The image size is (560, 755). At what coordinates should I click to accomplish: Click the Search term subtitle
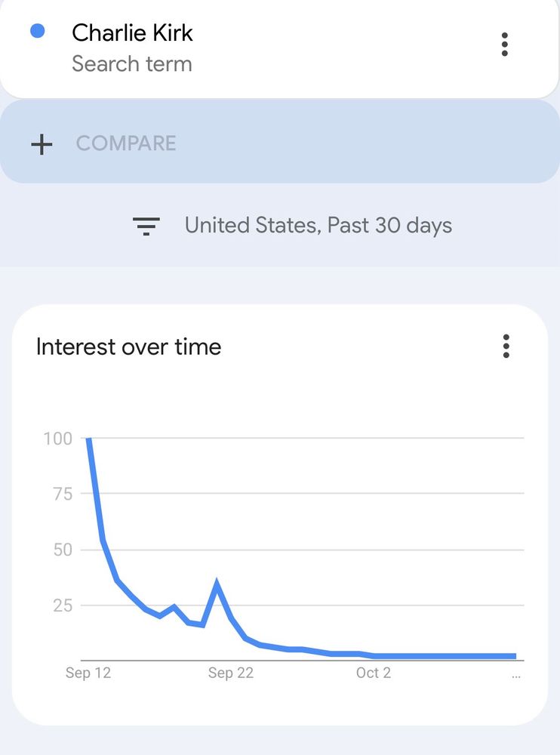(131, 64)
